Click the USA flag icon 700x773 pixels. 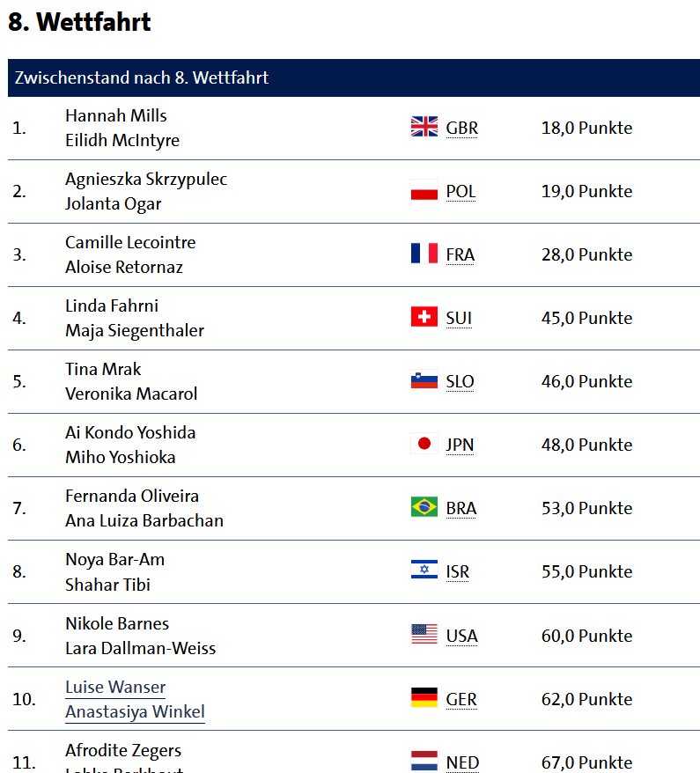[424, 635]
